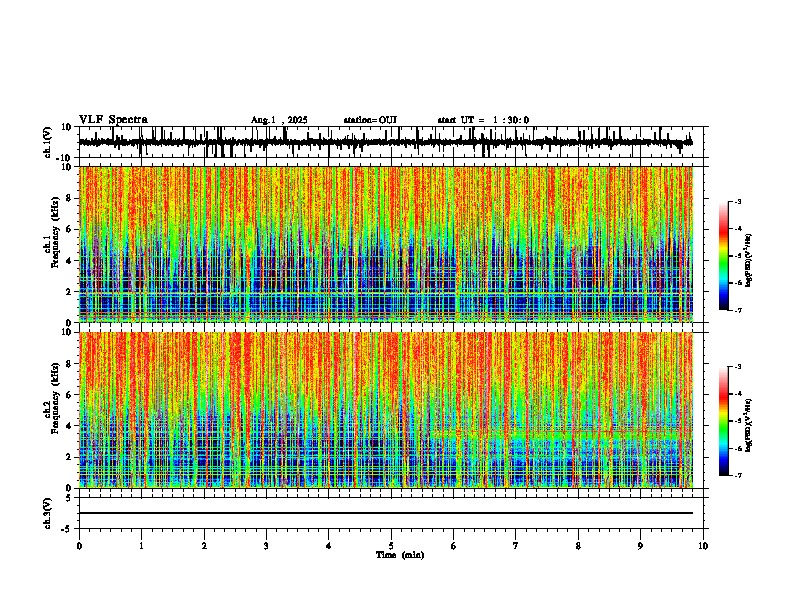Click the time axis tick "1"
This screenshot has width=792, height=612.
click(141, 546)
